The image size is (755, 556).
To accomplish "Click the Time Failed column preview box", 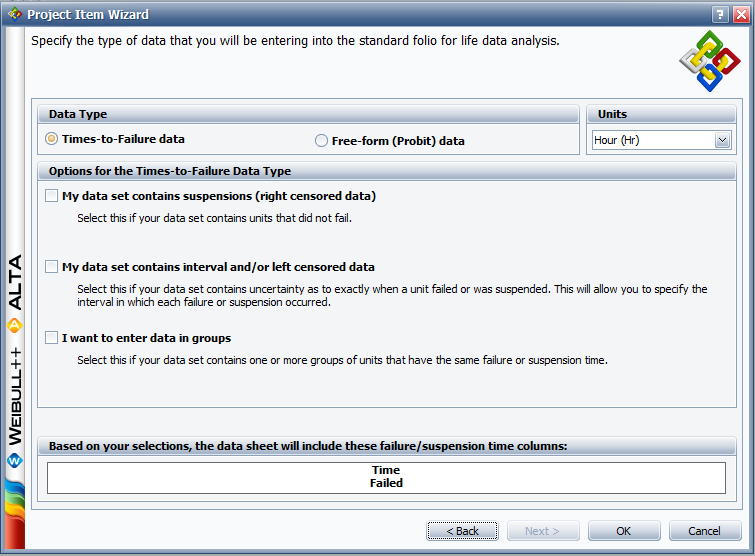I will pos(386,478).
